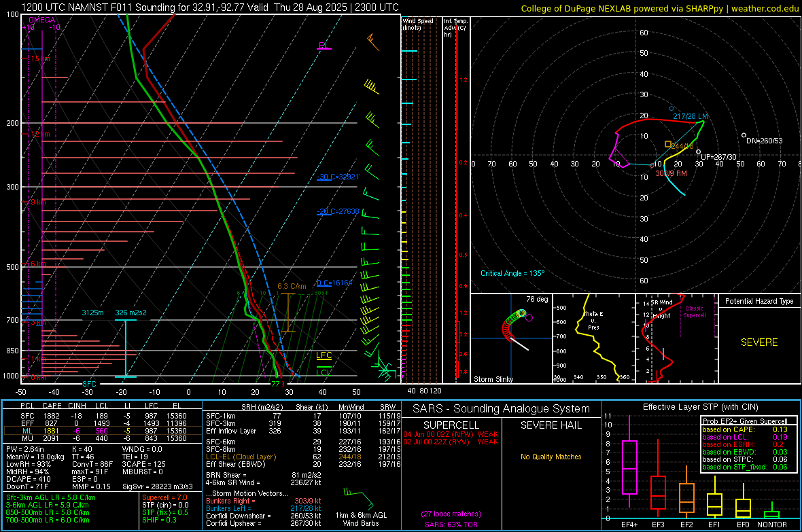Click the 303/9 RM hodograph marker
Image resolution: width=802 pixels, height=532 pixels.
[671, 173]
